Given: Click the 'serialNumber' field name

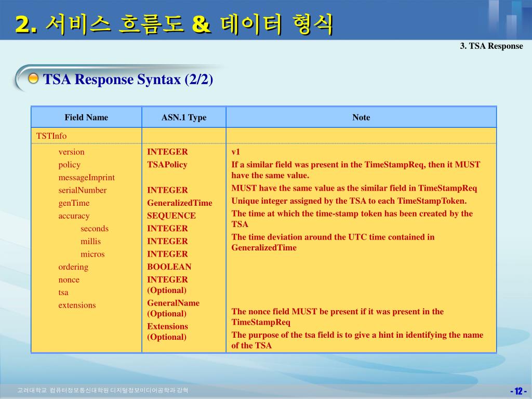Looking at the screenshot, I should coord(83,190).
